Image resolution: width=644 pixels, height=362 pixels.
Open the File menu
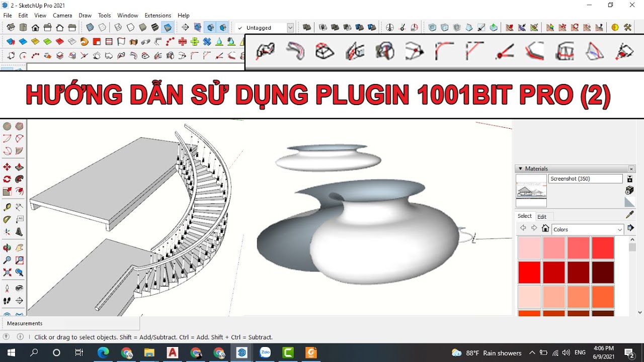pos(8,16)
